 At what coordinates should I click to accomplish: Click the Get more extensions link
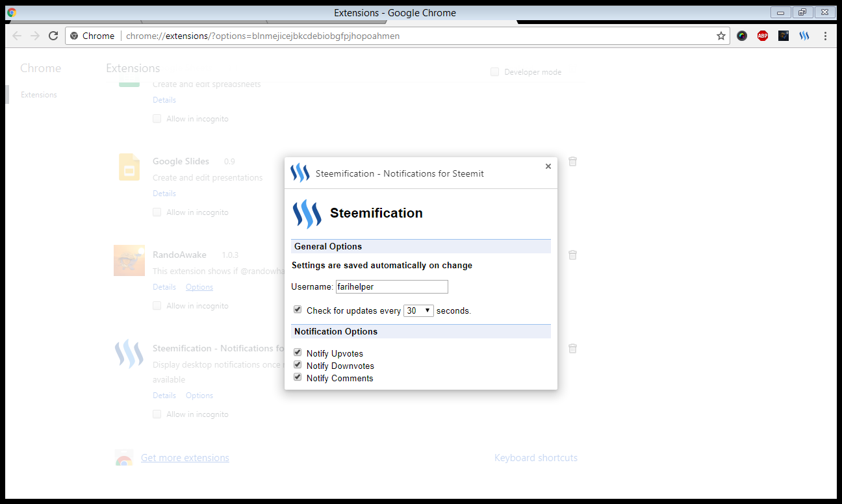click(185, 458)
